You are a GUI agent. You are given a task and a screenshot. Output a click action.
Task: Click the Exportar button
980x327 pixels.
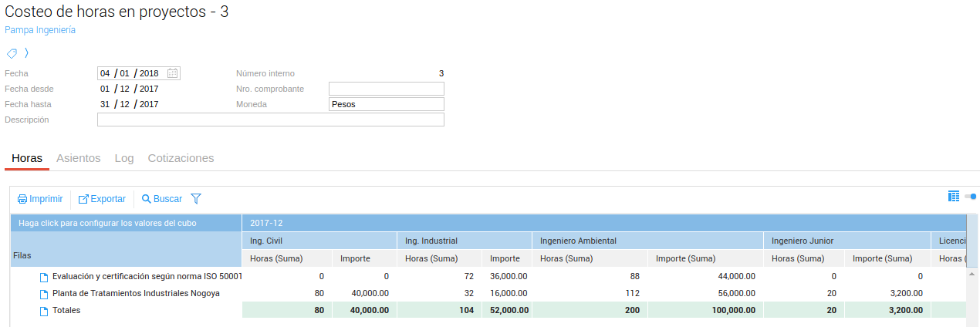[102, 199]
